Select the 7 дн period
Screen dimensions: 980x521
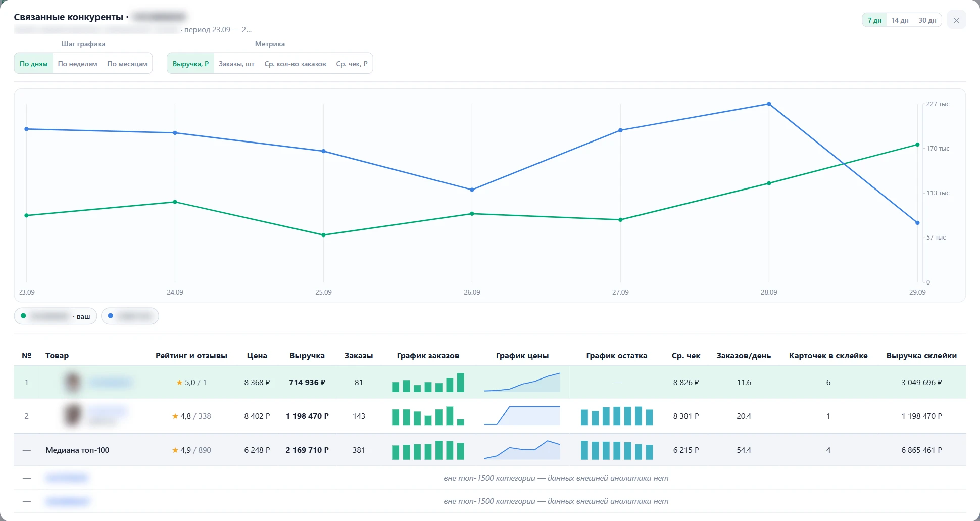[874, 20]
